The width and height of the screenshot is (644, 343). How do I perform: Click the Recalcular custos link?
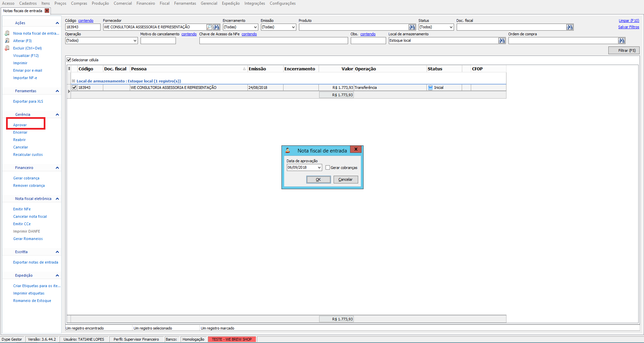click(x=28, y=155)
